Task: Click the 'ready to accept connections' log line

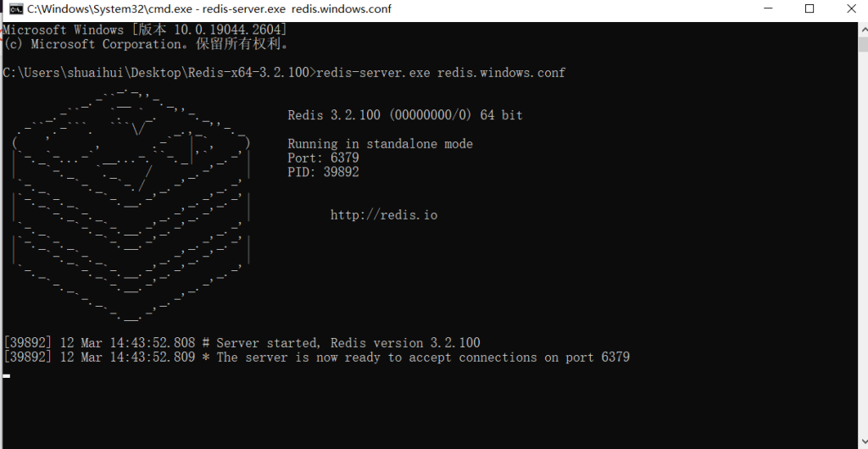Action: (316, 358)
